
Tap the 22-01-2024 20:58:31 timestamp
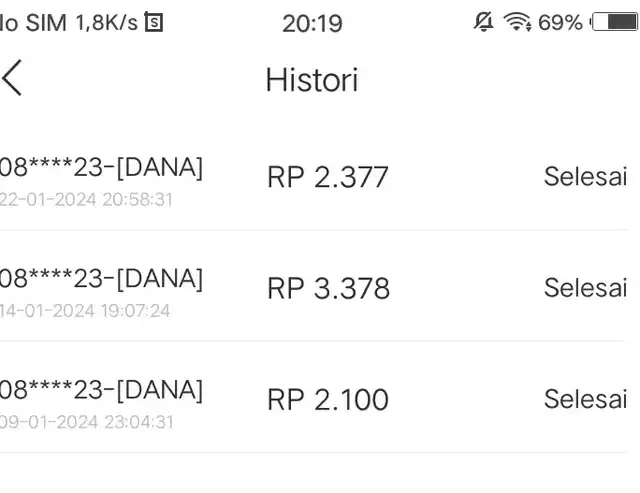[x=86, y=199]
